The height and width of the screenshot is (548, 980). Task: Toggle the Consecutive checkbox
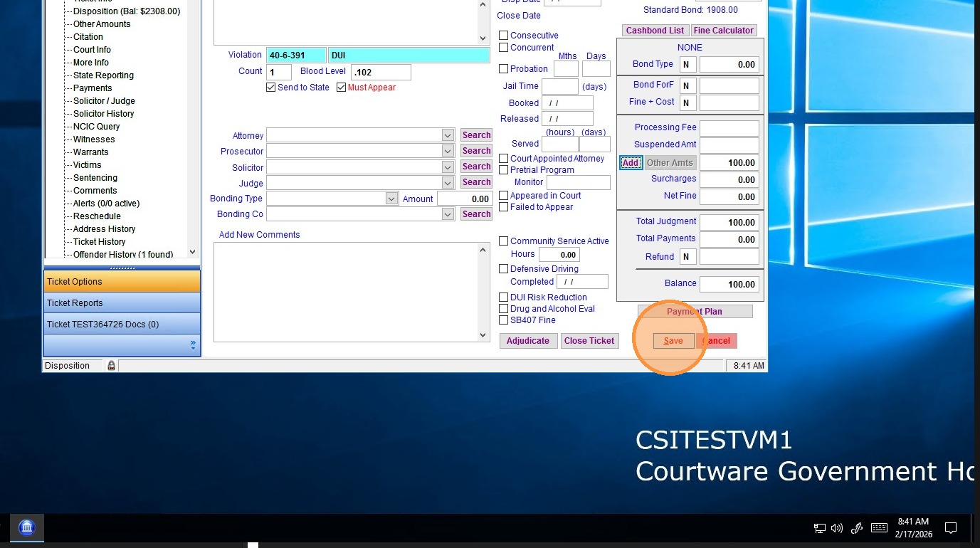(504, 36)
